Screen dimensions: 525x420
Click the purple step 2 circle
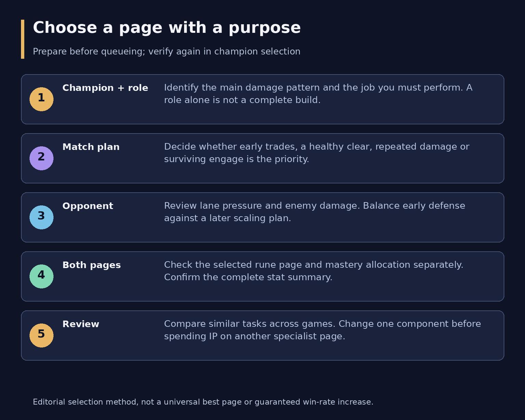point(41,158)
